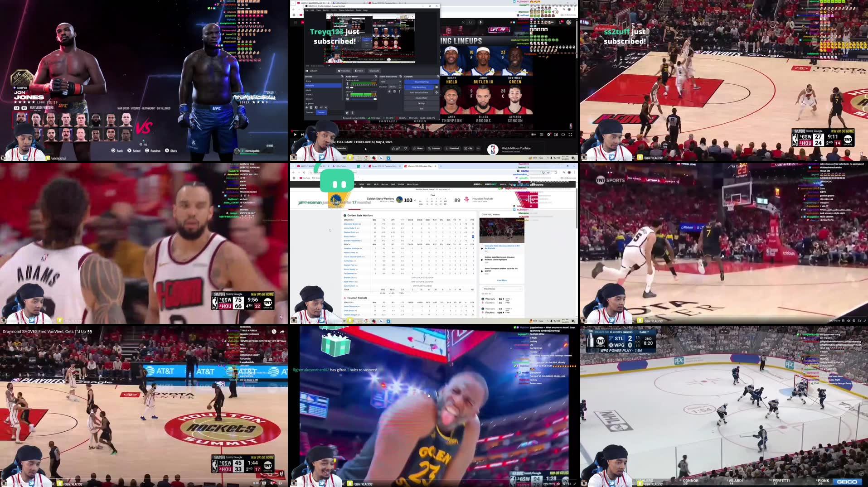This screenshot has height=487, width=868.
Task: Open GS @ HOU video thumbnail on ESPN
Action: click(x=502, y=230)
